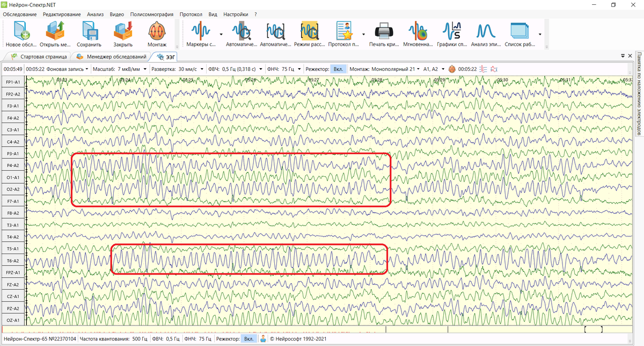Open the Обследование menu
The height and width of the screenshot is (346, 644).
[x=20, y=14]
